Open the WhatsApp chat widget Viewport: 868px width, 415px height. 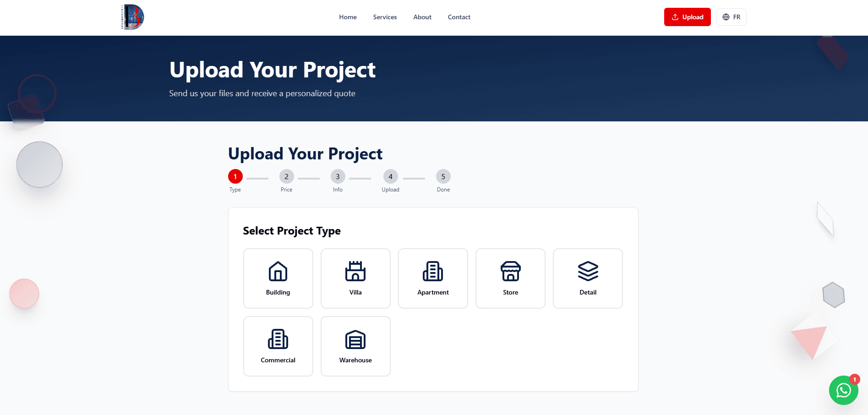843,390
